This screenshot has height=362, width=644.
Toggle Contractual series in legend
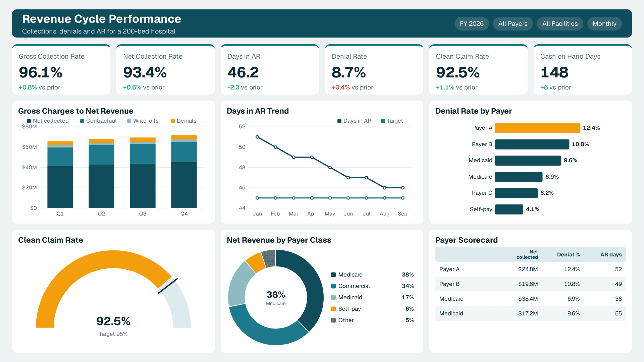click(x=98, y=121)
